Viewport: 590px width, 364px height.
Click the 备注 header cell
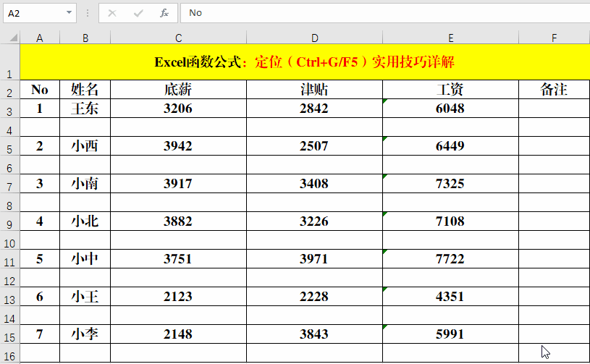pos(555,90)
